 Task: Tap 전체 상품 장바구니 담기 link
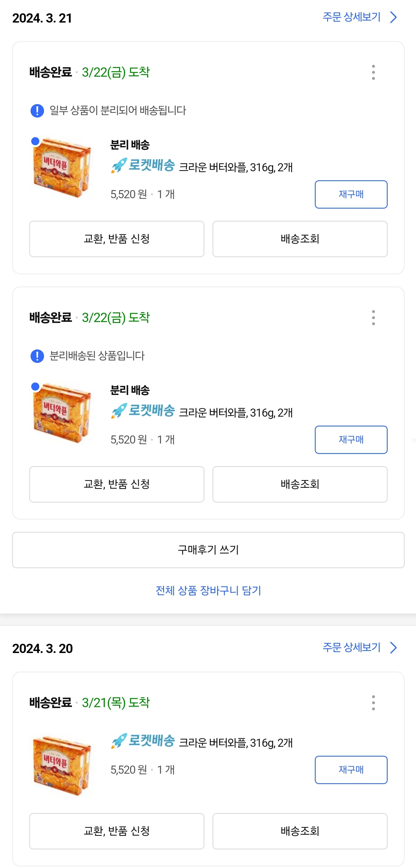click(208, 590)
